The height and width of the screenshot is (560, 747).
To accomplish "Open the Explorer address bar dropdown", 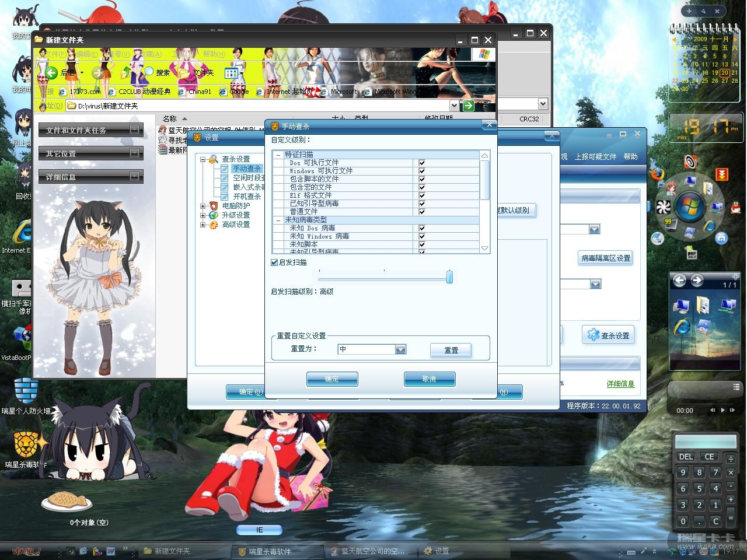I will [454, 105].
